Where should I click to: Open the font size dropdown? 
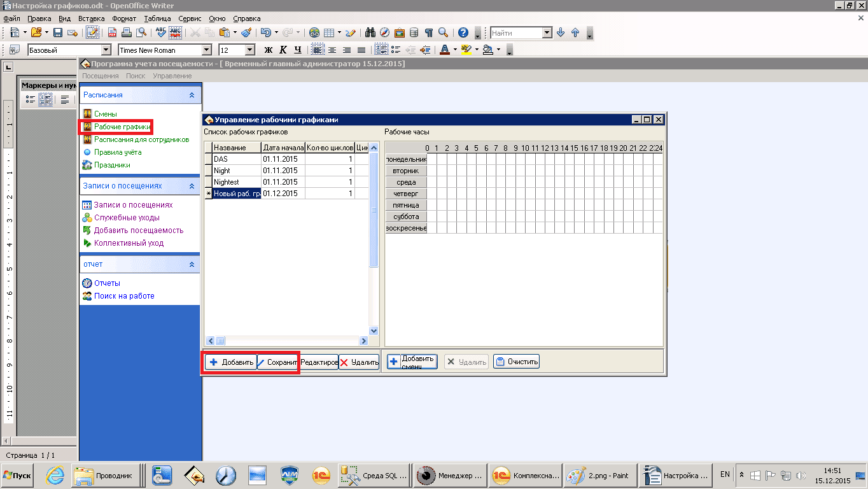[x=249, y=50]
